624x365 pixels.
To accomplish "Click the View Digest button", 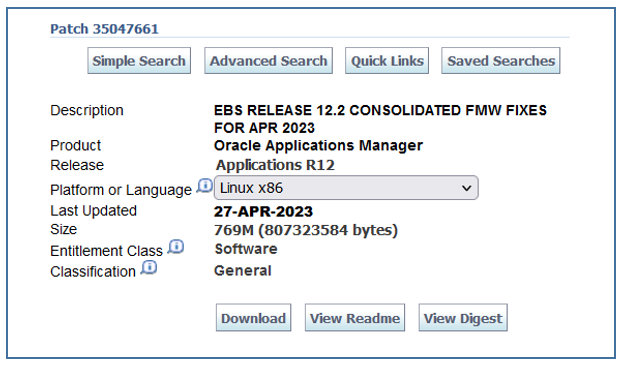I will click(x=463, y=318).
